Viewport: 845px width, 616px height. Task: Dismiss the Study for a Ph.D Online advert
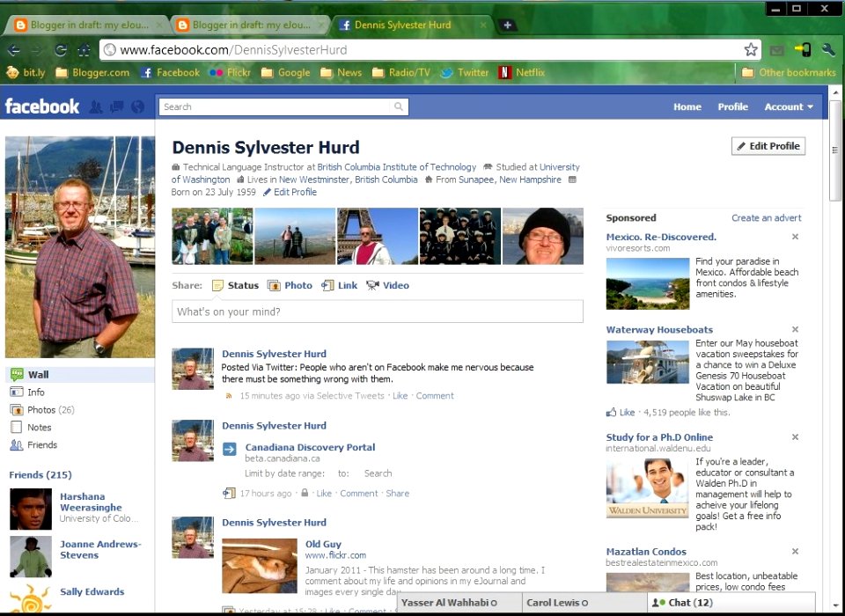pyautogui.click(x=795, y=437)
